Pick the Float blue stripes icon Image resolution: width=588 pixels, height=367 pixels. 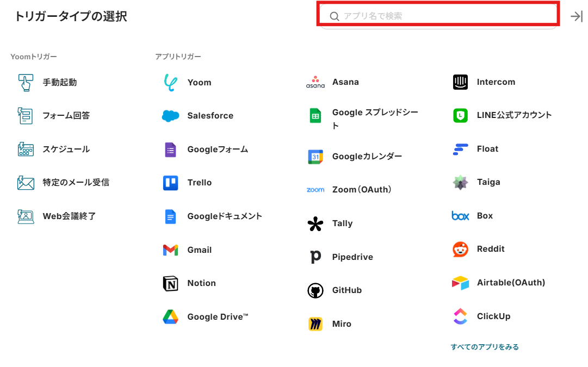coord(460,149)
